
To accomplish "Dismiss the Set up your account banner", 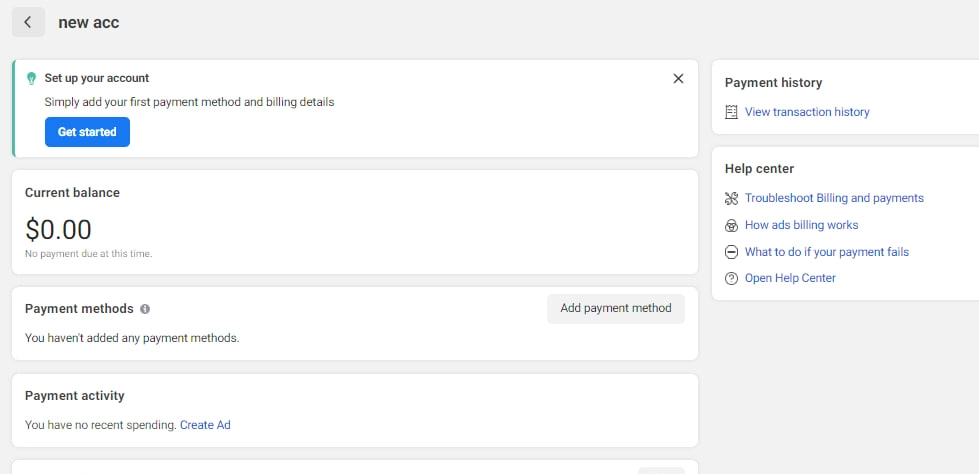I will coord(678,79).
